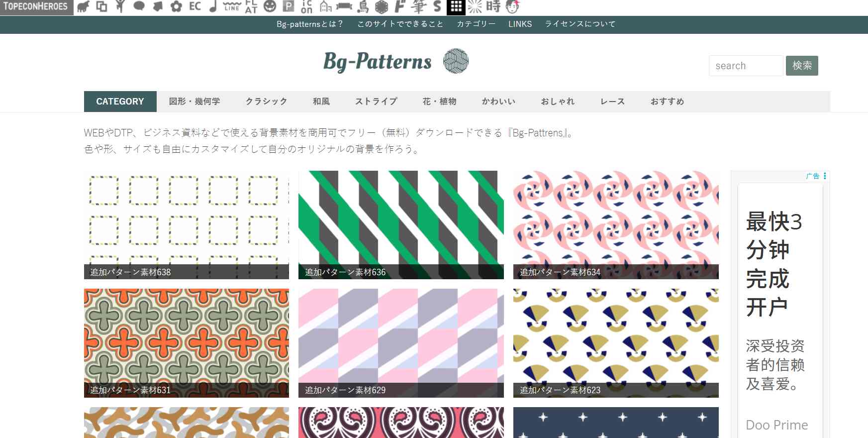Select the レース category
The width and height of the screenshot is (868, 438).
[x=613, y=102]
